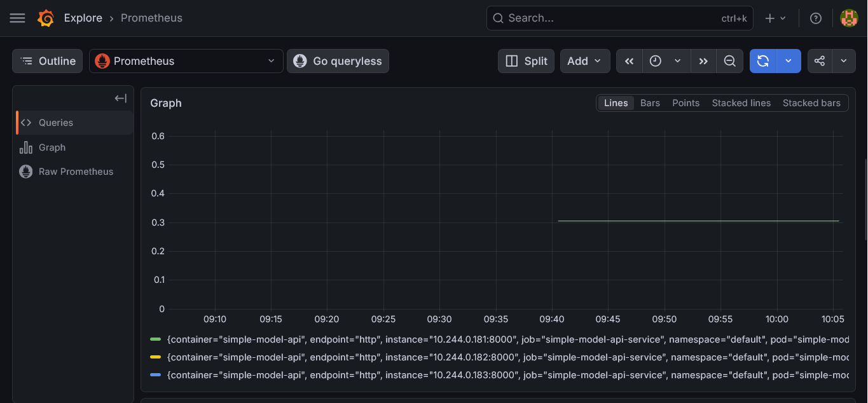Screen dimensions: 868x403
Task: Click the 09:45 time axis label
Action: click(x=608, y=319)
